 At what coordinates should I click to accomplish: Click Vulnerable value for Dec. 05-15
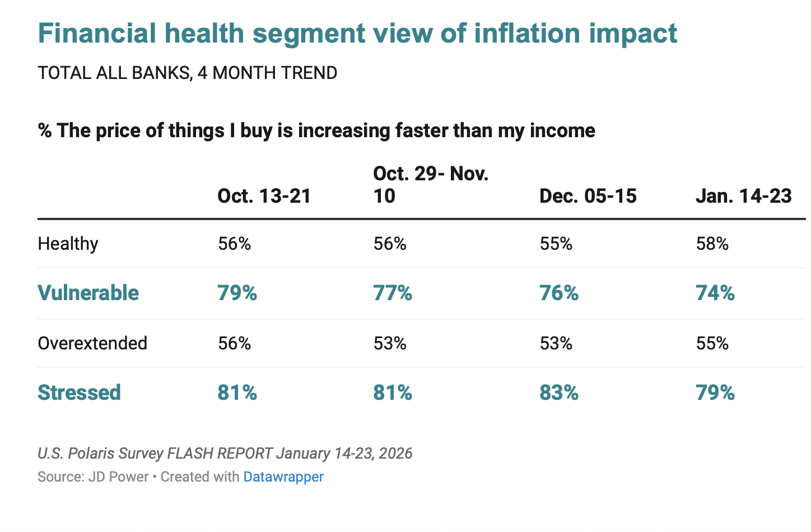(558, 293)
